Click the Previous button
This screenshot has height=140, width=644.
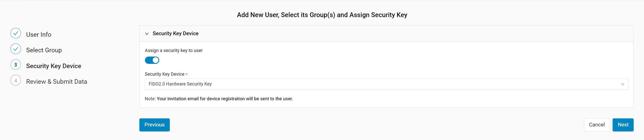154,125
